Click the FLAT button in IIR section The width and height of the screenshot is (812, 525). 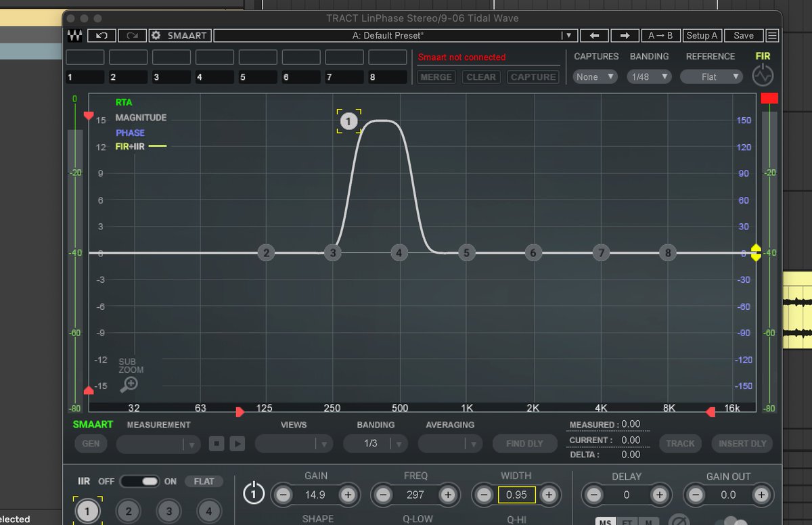pos(204,482)
